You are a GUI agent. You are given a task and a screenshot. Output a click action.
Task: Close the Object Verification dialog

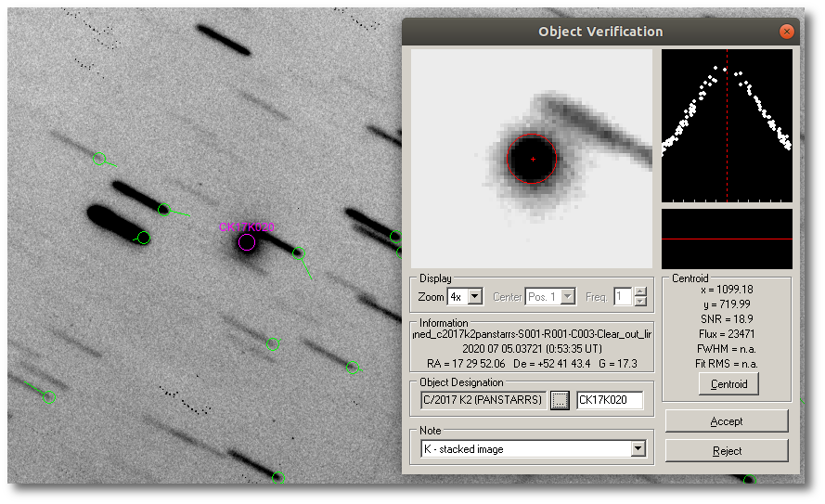coord(786,32)
